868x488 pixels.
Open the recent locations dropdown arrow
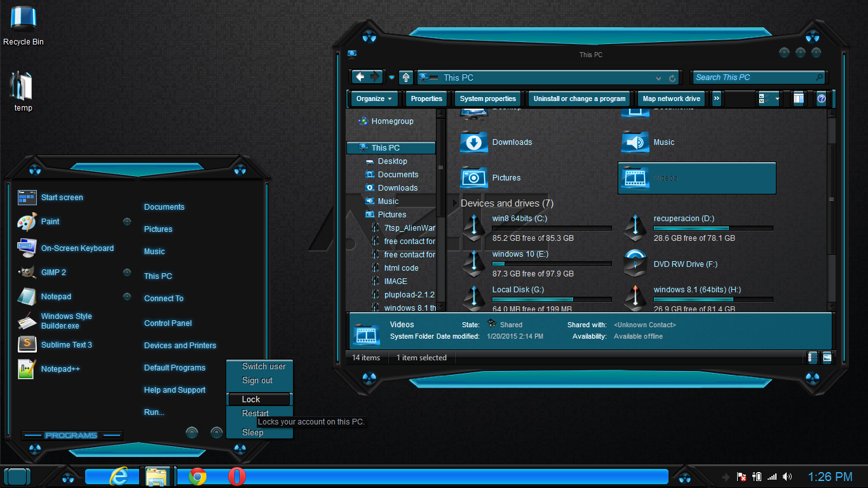(391, 78)
